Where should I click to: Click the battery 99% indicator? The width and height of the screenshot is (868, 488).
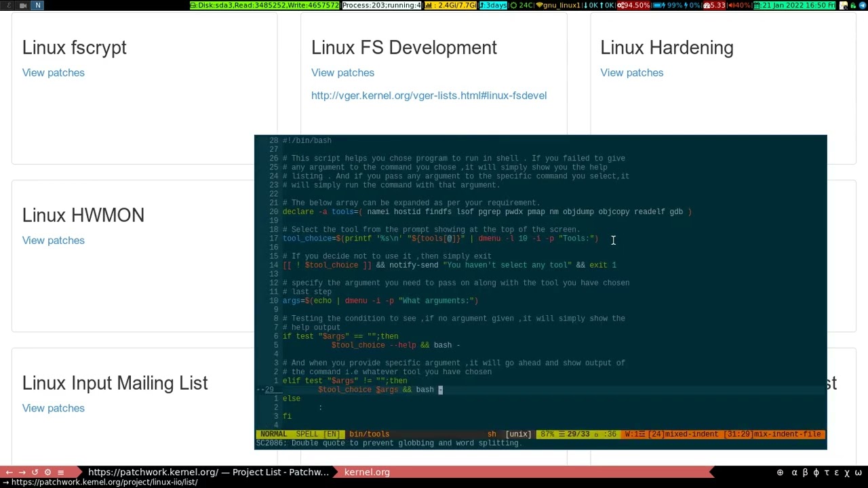tap(668, 5)
